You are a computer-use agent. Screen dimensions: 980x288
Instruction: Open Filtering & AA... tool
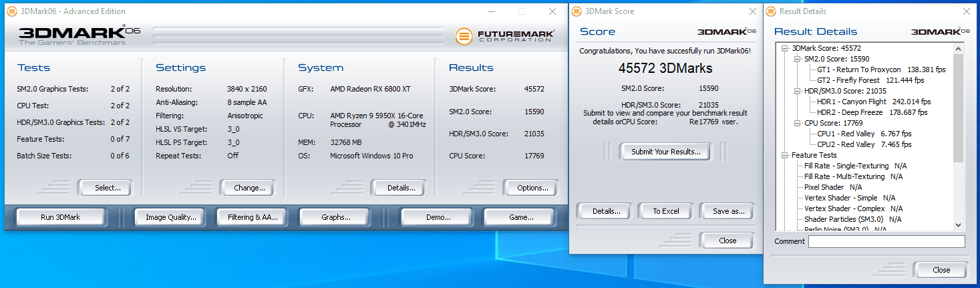pos(252,217)
